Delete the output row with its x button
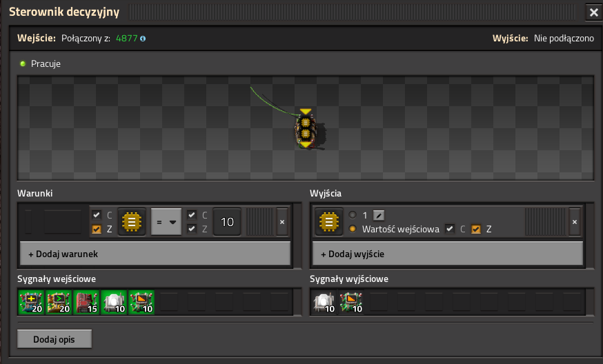 click(574, 222)
